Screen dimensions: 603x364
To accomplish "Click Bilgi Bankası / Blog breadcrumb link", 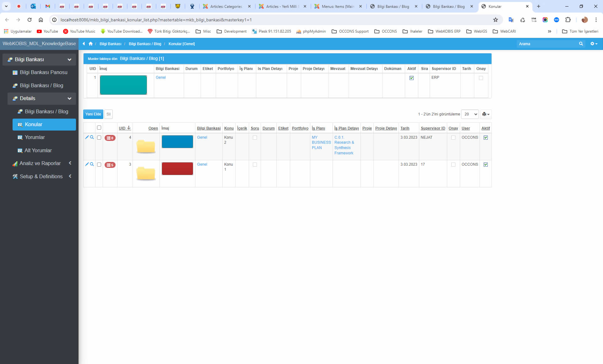I will (x=145, y=44).
